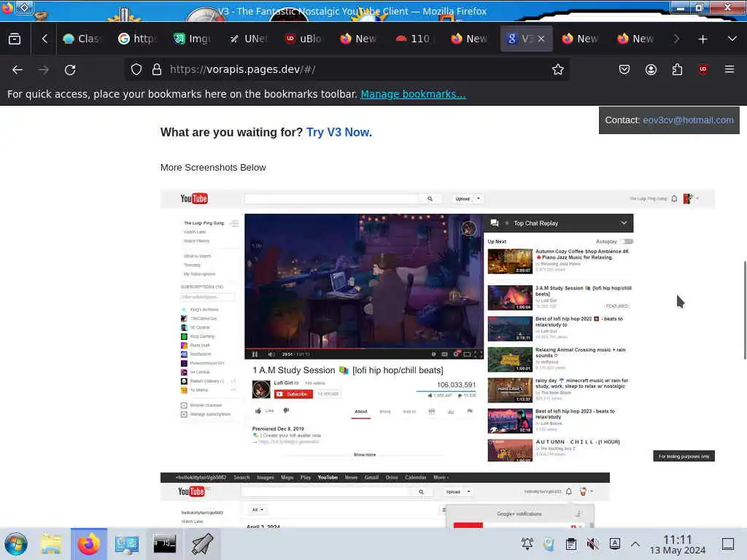
Task: Close the active V3 tab
Action: tap(541, 39)
